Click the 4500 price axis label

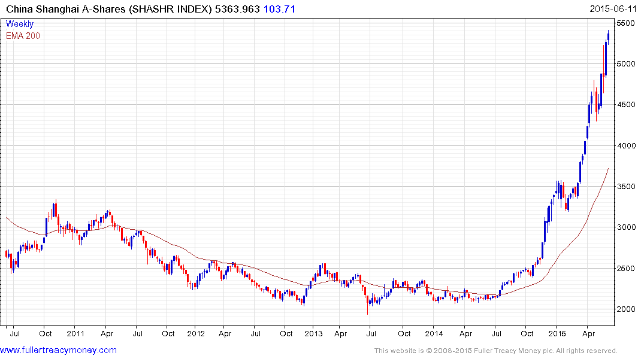click(625, 105)
